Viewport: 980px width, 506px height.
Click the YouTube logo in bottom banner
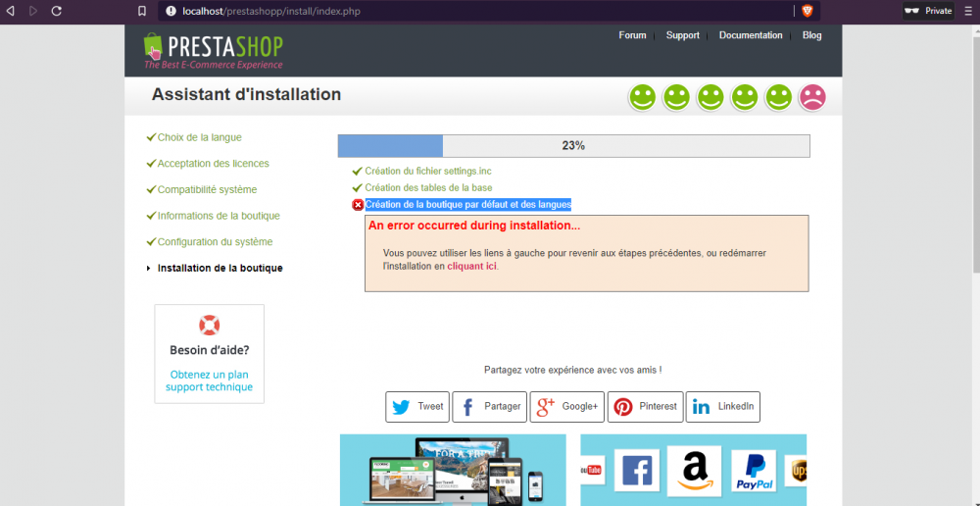[x=591, y=471]
